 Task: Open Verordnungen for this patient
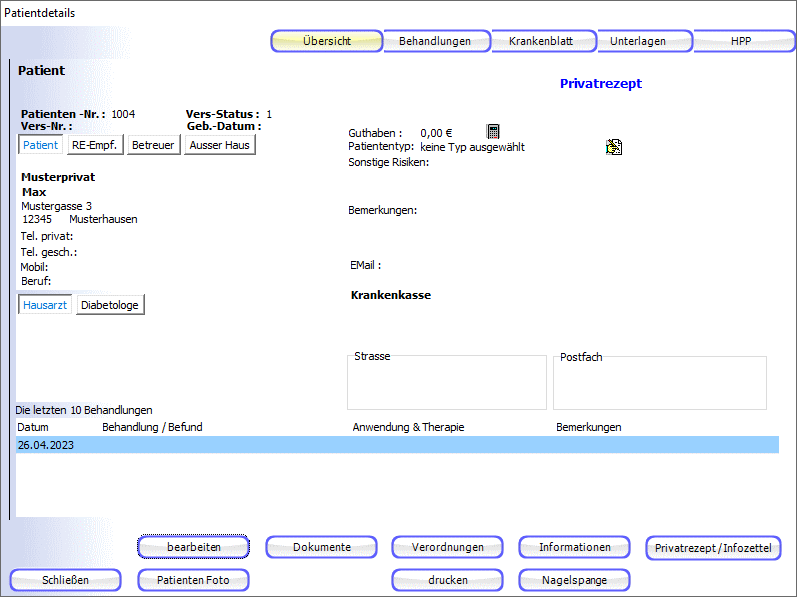[448, 547]
